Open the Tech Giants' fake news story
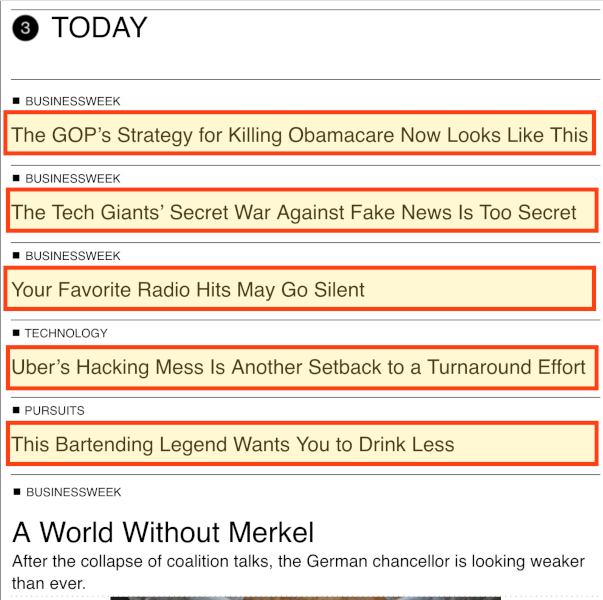This screenshot has height=600, width=603. pos(302,210)
